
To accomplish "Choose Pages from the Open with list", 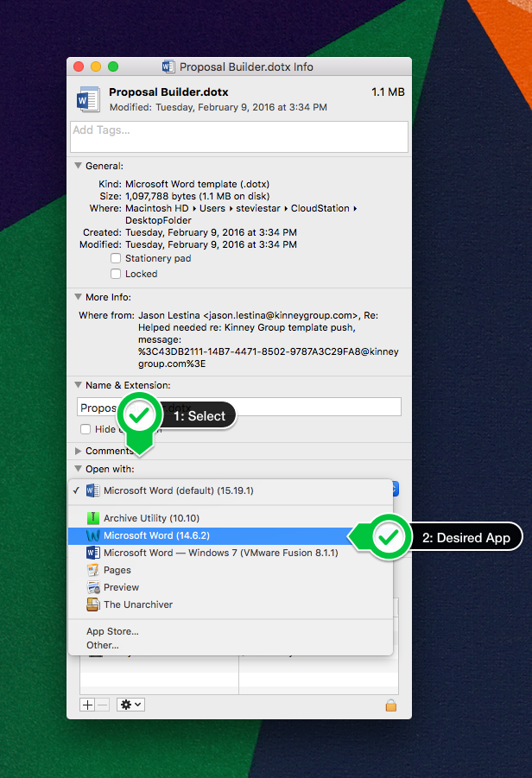I will [231, 570].
